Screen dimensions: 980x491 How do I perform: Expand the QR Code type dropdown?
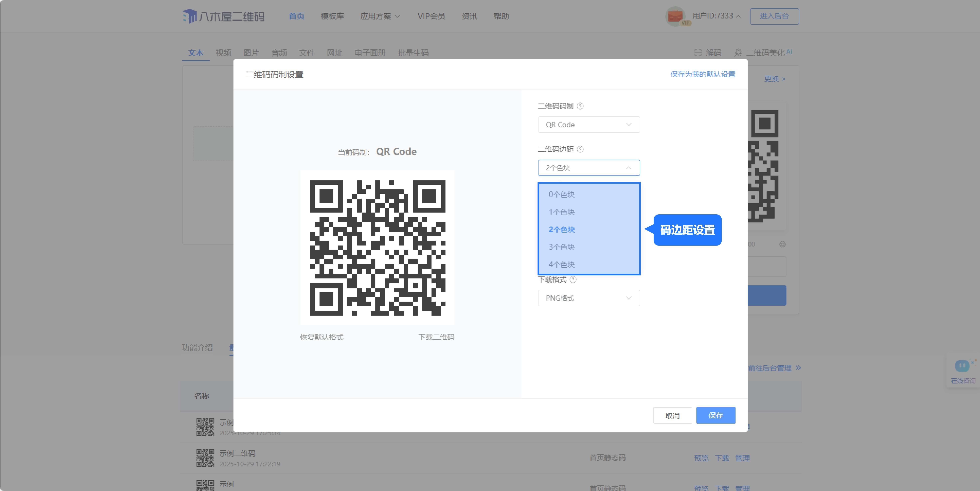pyautogui.click(x=589, y=125)
